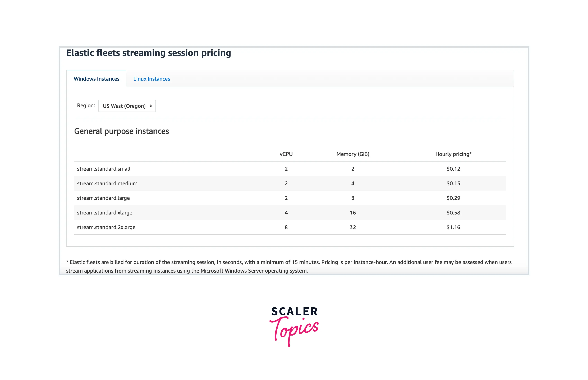Click the Hourly pricing column header
Viewport: 588px width, 380px height.
tap(453, 154)
